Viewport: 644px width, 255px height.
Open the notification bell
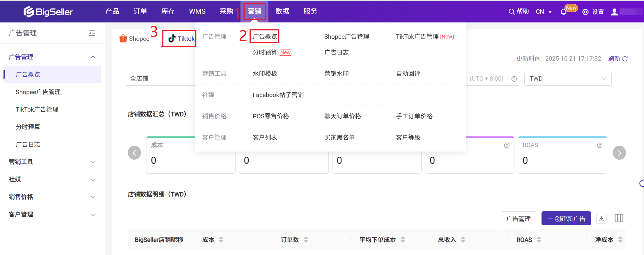coord(563,12)
